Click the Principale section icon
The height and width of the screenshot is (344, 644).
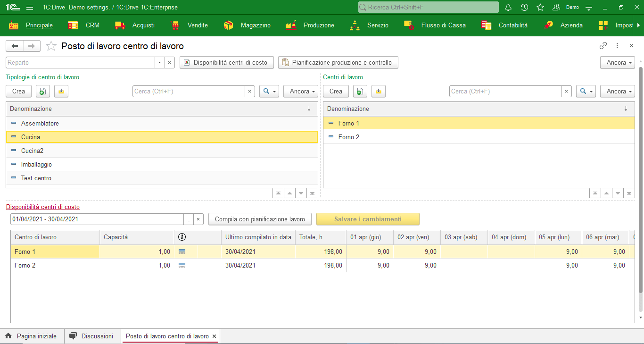click(14, 25)
